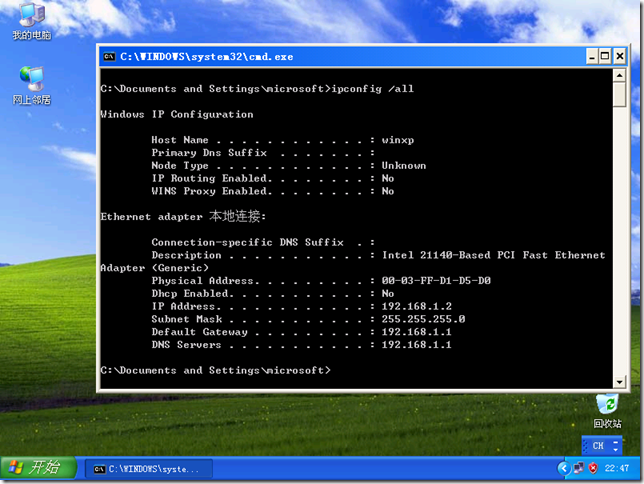Open the Recycle Bin icon
The height and width of the screenshot is (484, 644).
point(607,411)
